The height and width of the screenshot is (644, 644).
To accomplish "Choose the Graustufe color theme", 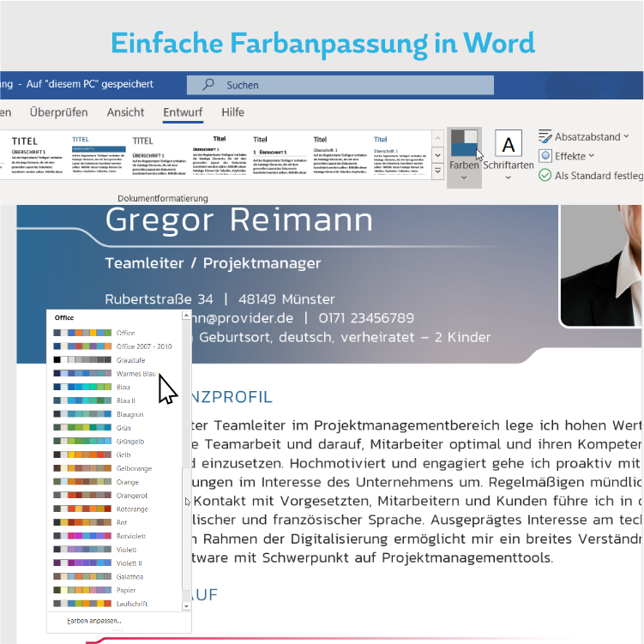I will (x=113, y=360).
